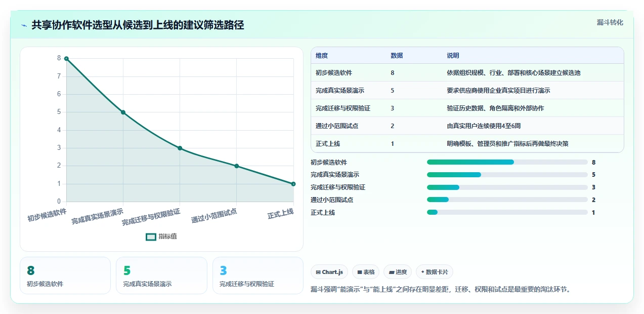Click the lightning icon beside the title
Image resolution: width=644 pixels, height=314 pixels.
[24, 25]
